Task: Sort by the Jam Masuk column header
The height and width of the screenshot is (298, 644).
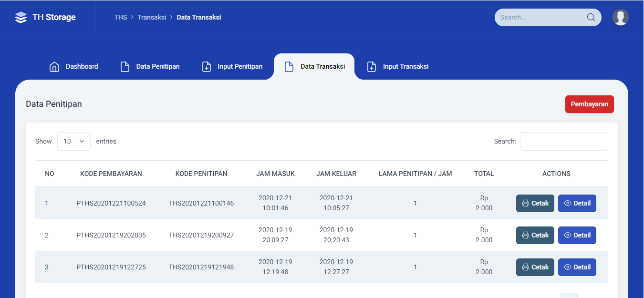Action: (275, 174)
